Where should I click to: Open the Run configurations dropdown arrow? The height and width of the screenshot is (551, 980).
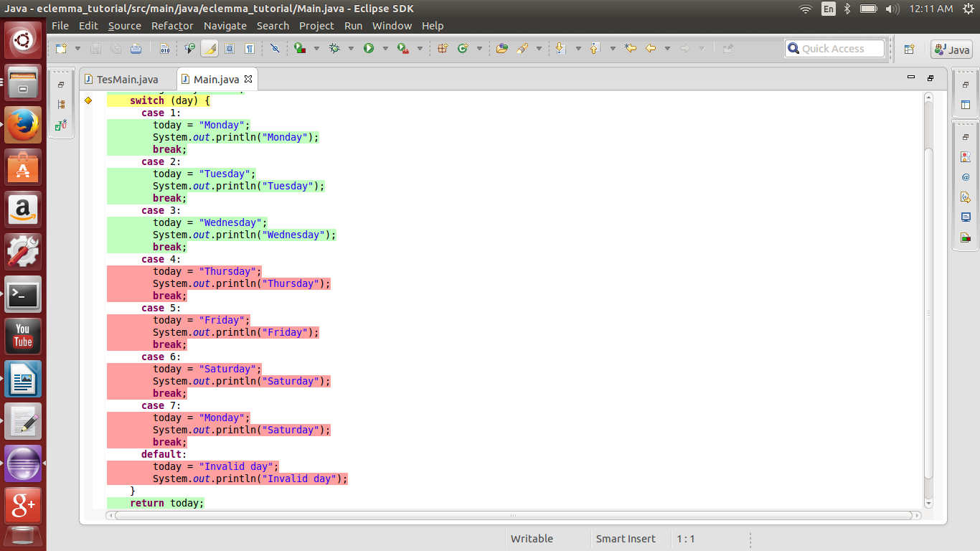click(385, 49)
